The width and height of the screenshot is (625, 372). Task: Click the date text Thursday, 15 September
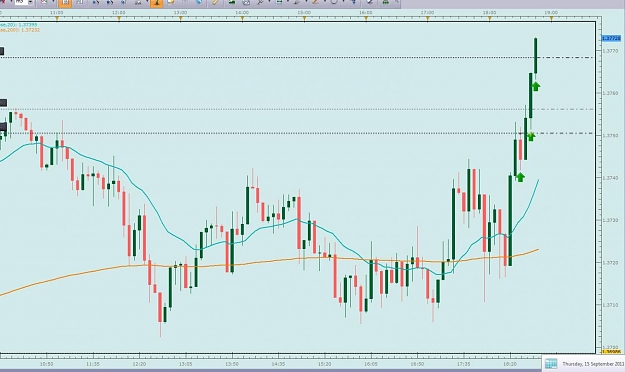click(x=593, y=364)
